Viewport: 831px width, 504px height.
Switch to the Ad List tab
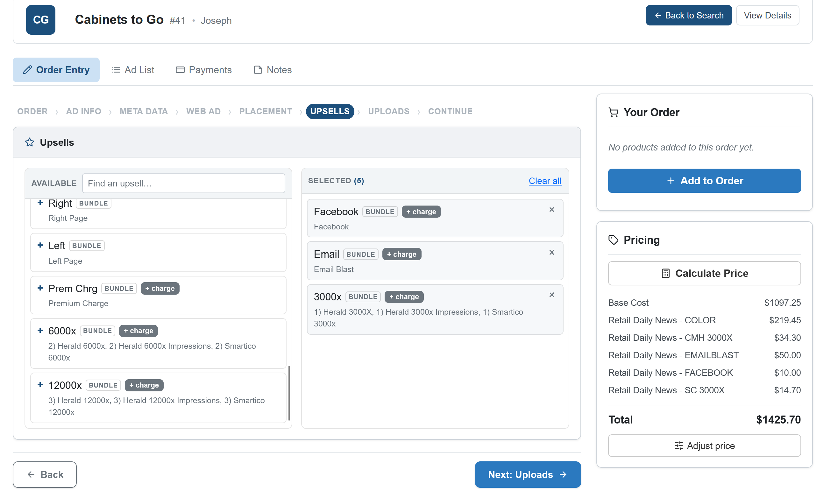pyautogui.click(x=133, y=70)
